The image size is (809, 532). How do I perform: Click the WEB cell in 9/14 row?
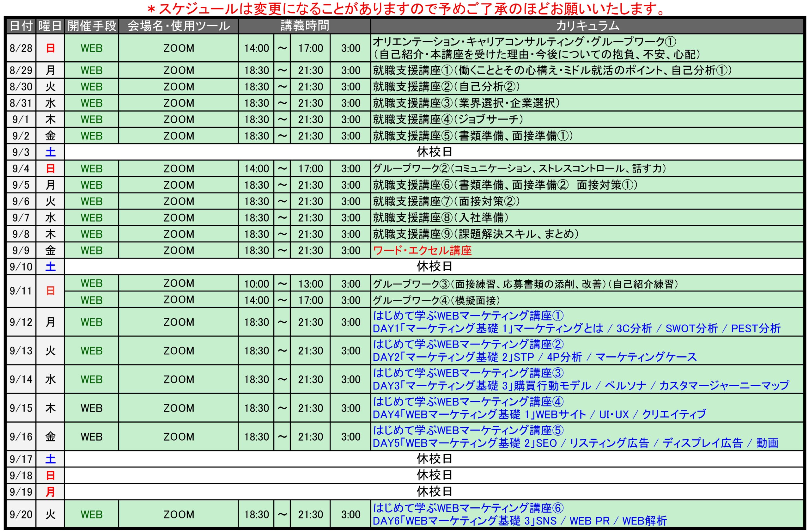tap(91, 379)
